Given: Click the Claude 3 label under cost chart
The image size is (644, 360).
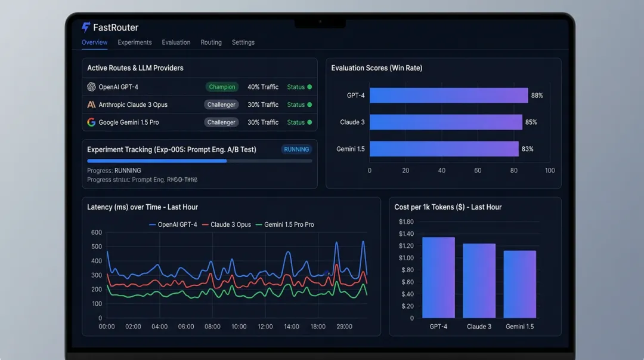Looking at the screenshot, I should pos(479,326).
